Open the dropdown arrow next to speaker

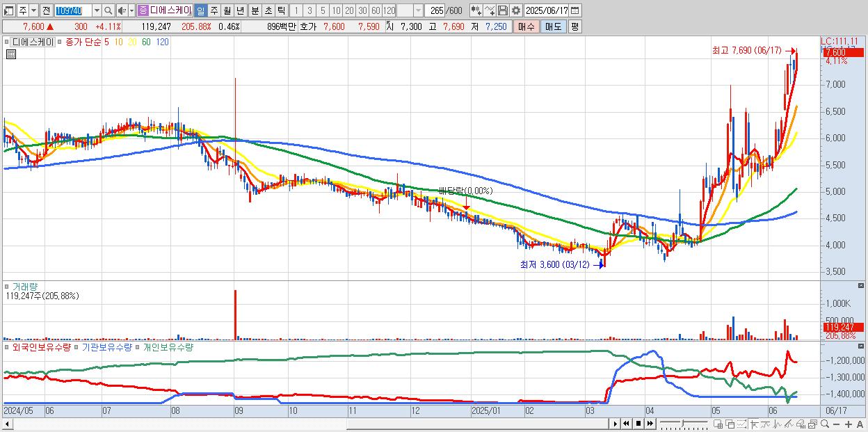[x=131, y=10]
